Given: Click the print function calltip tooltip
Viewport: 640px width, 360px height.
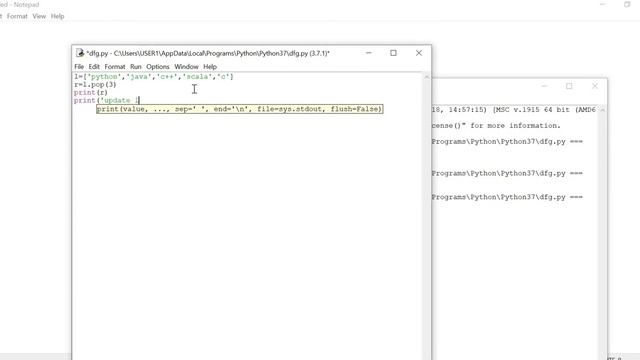Looking at the screenshot, I should point(240,109).
